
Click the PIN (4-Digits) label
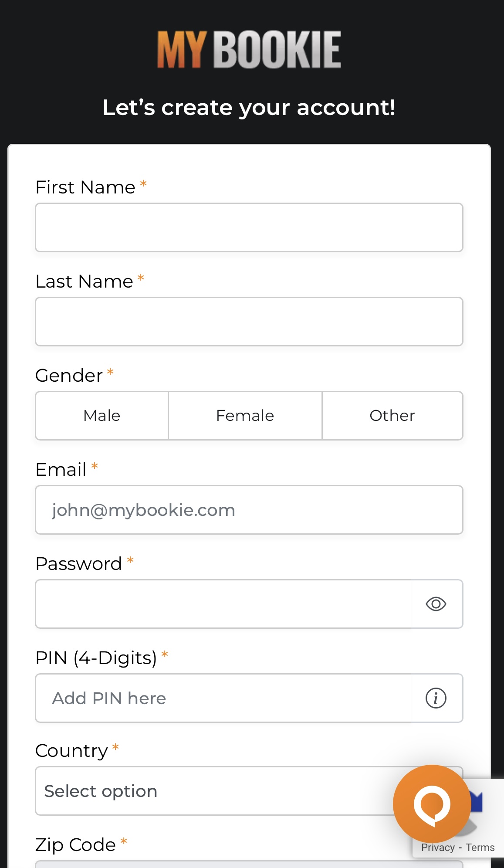pos(96,658)
